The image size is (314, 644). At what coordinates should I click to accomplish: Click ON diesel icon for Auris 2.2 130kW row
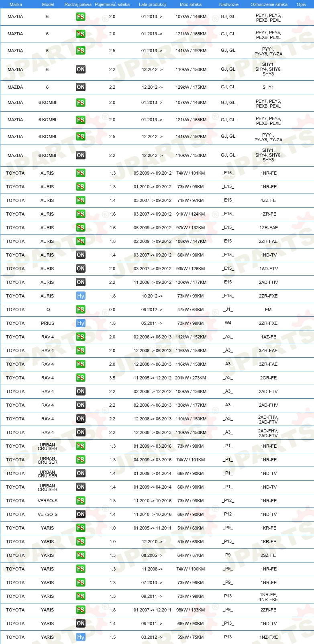81,282
